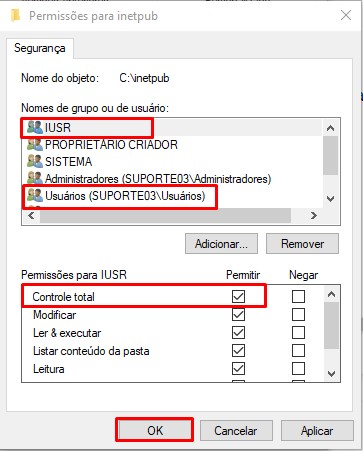The width and height of the screenshot is (363, 451).
Task: Check Negar for Modificar permission
Action: pos(298,314)
